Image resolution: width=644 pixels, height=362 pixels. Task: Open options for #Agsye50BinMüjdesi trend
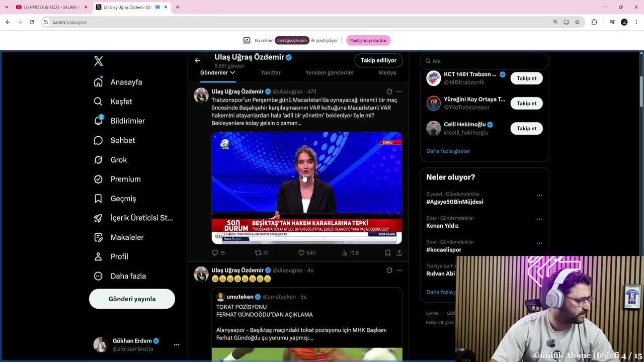539,195
